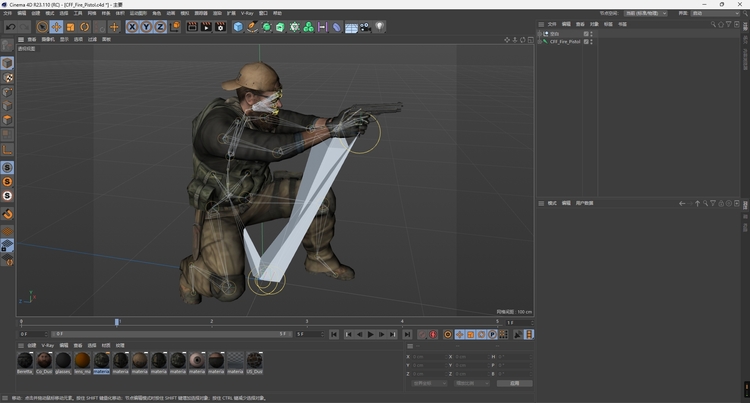Select the CFF_Fire_Pistol object row

coord(565,42)
